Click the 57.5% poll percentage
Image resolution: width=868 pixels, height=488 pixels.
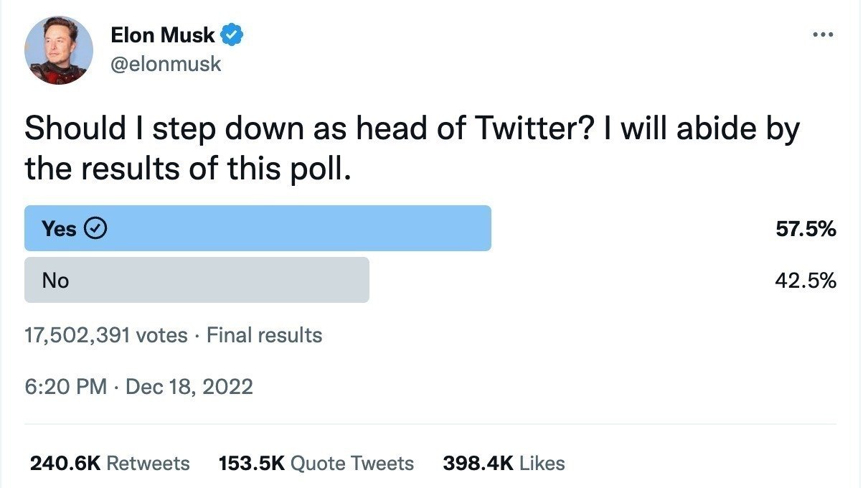806,229
